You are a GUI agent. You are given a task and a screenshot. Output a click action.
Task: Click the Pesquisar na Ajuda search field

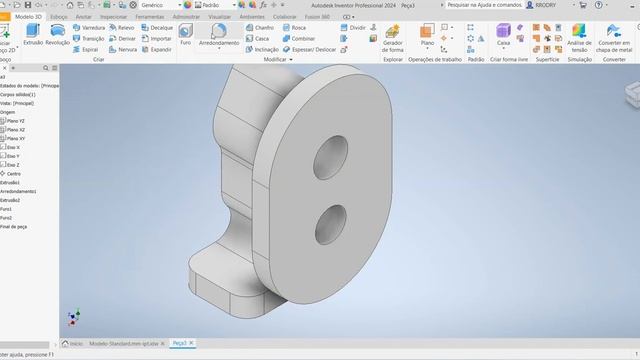(484, 5)
